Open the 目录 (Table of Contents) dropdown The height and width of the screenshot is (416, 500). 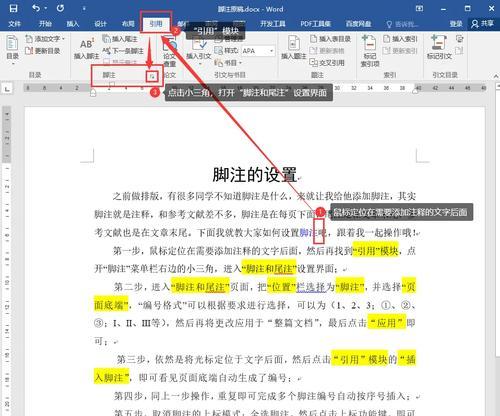12,49
